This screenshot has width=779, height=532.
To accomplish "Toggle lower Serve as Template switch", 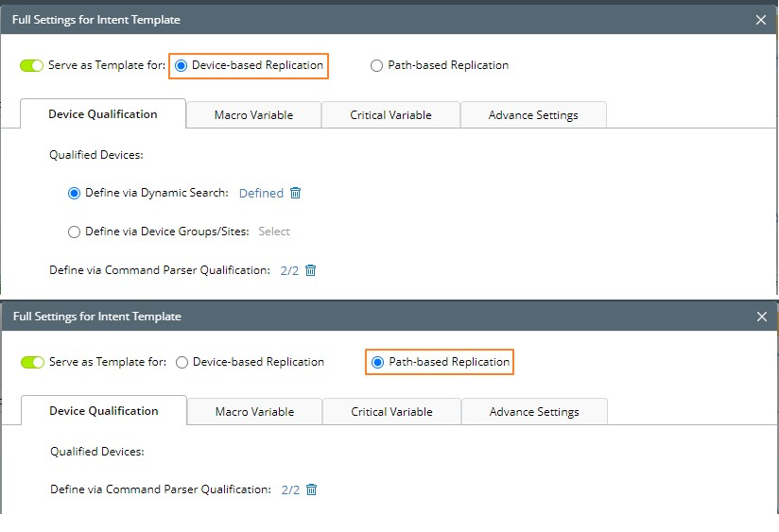I will pyautogui.click(x=32, y=362).
